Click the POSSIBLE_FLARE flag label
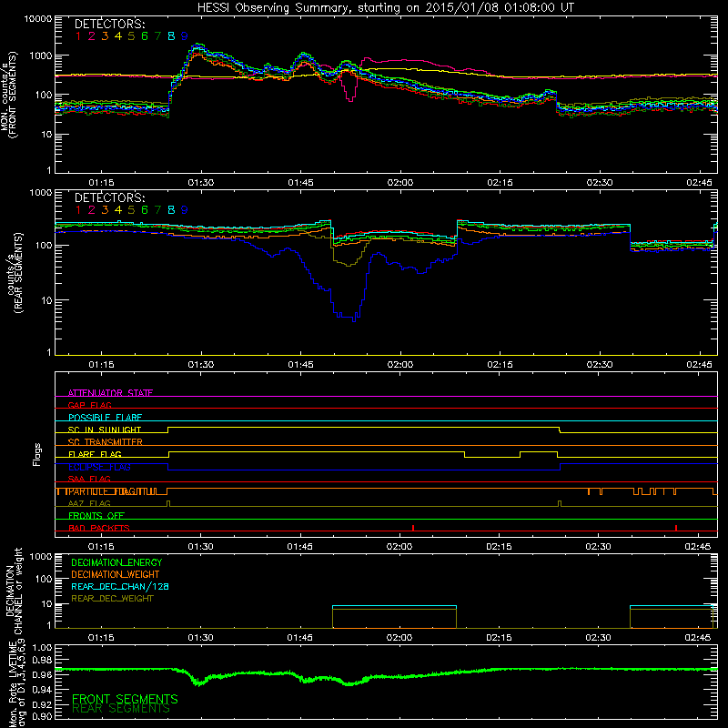 (105, 418)
